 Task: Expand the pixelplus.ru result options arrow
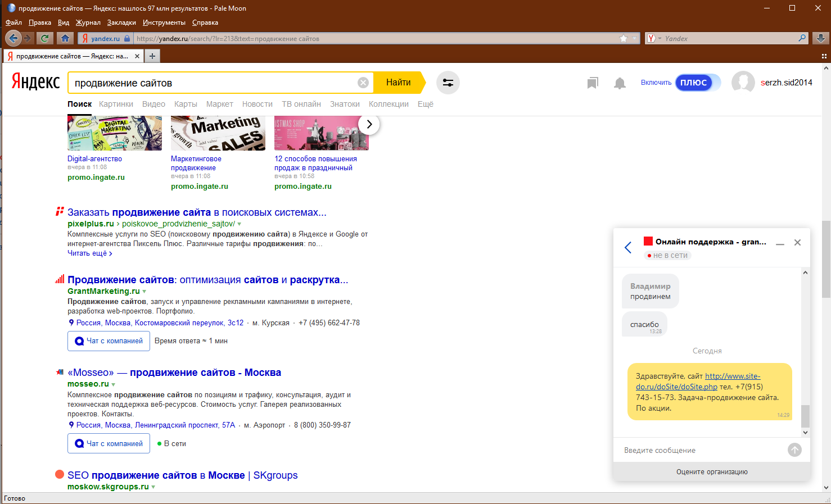[239, 224]
